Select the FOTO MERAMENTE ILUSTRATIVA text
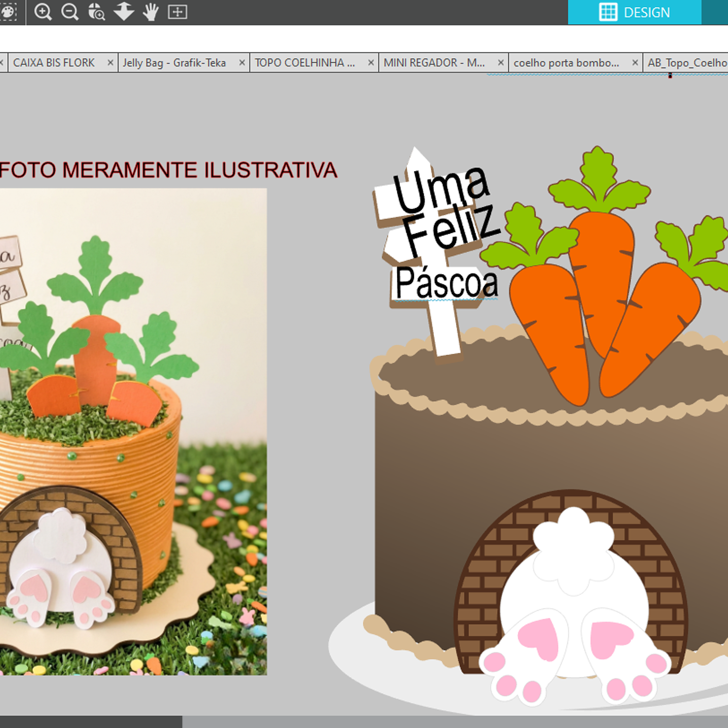Image resolution: width=728 pixels, height=728 pixels. (168, 170)
